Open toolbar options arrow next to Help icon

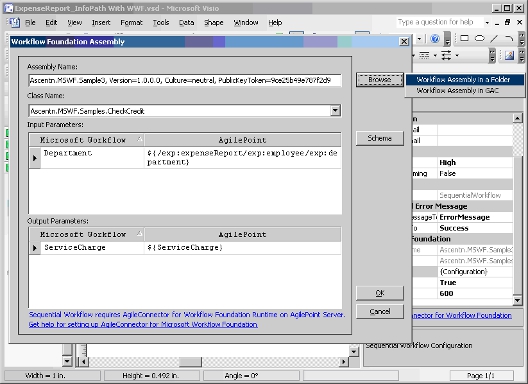(x=447, y=39)
